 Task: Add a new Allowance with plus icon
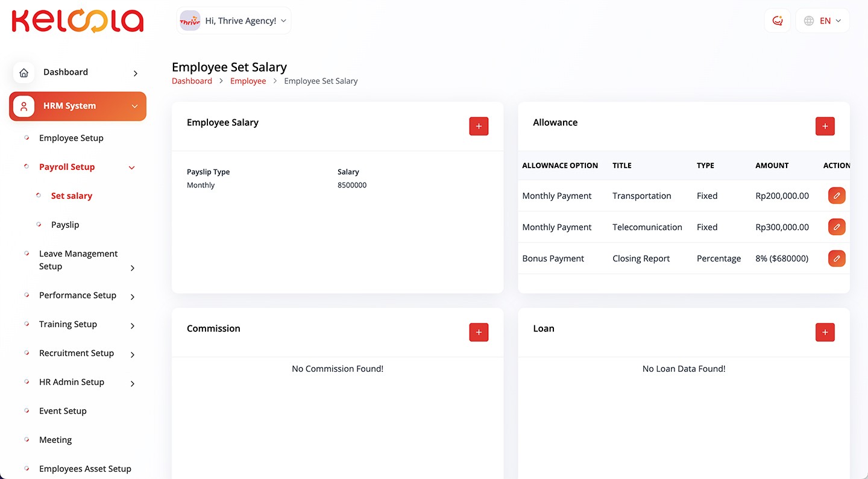pos(825,126)
